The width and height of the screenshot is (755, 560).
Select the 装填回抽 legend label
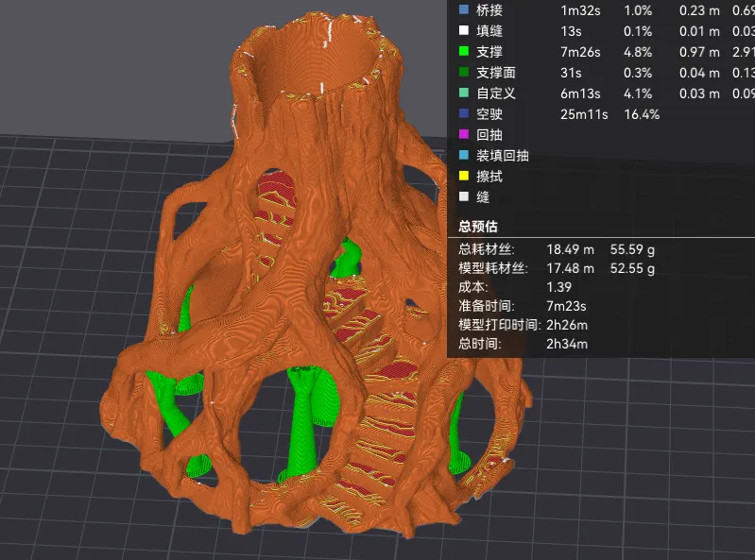coord(503,156)
